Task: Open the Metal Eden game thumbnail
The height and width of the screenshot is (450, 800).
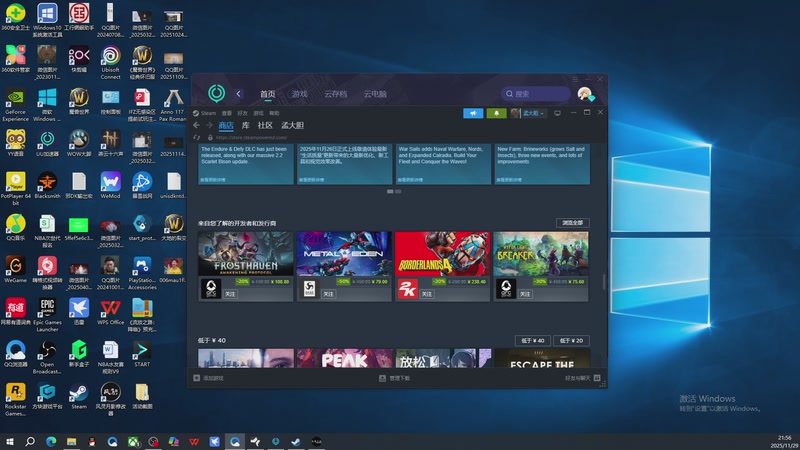Action: (x=344, y=254)
